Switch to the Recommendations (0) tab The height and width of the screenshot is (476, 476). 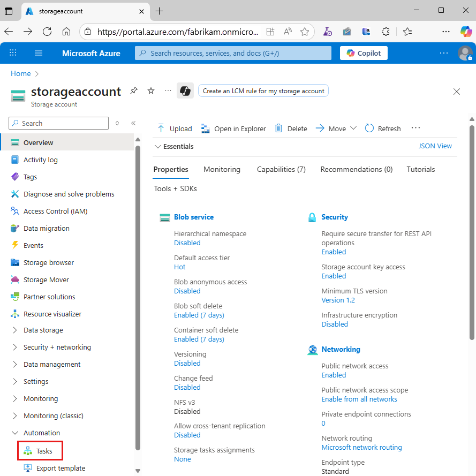tap(357, 169)
